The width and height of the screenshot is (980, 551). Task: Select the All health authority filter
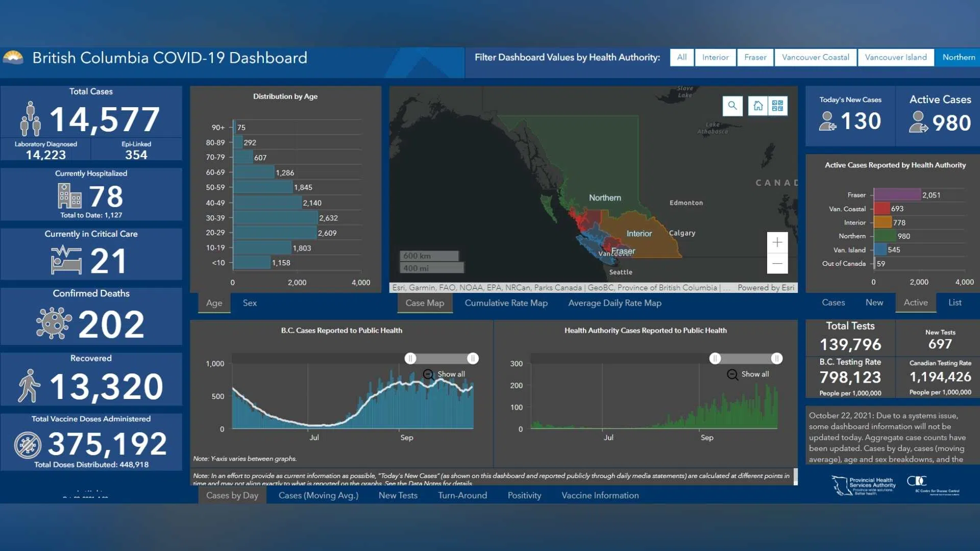[681, 57]
